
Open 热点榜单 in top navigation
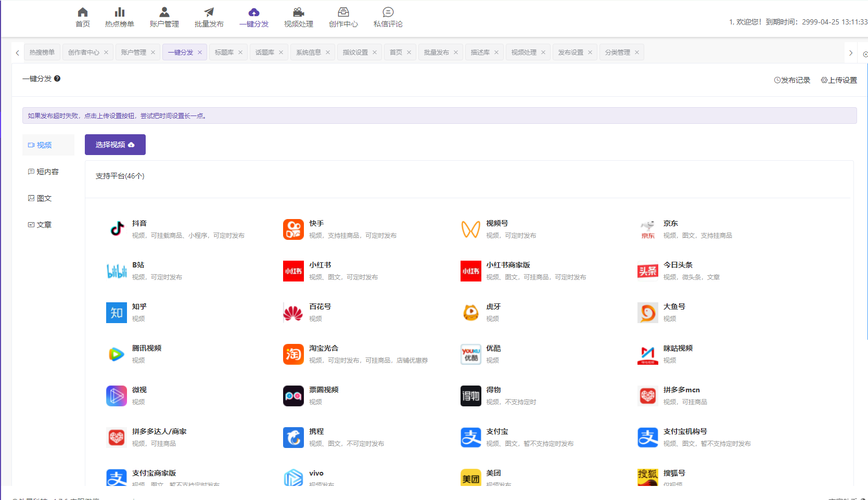tap(120, 17)
